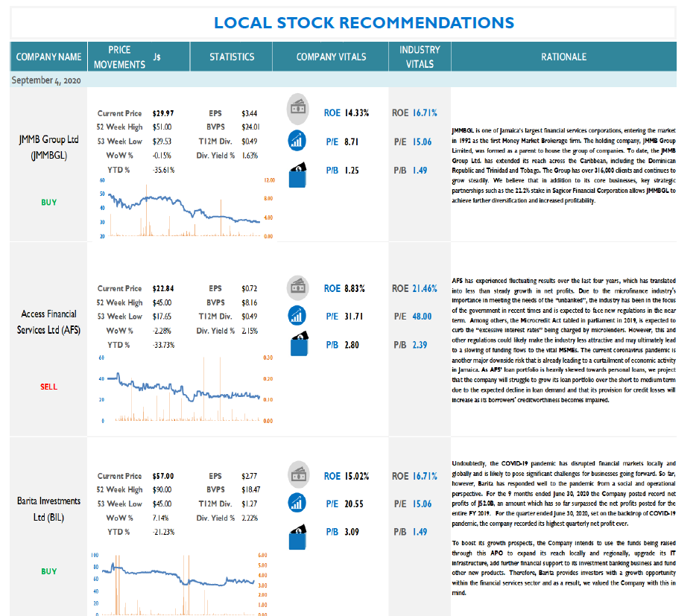Click the Barita rationale paragraph starting 'Undoubtedly'
Screen dimensions: 696x616
(563, 493)
